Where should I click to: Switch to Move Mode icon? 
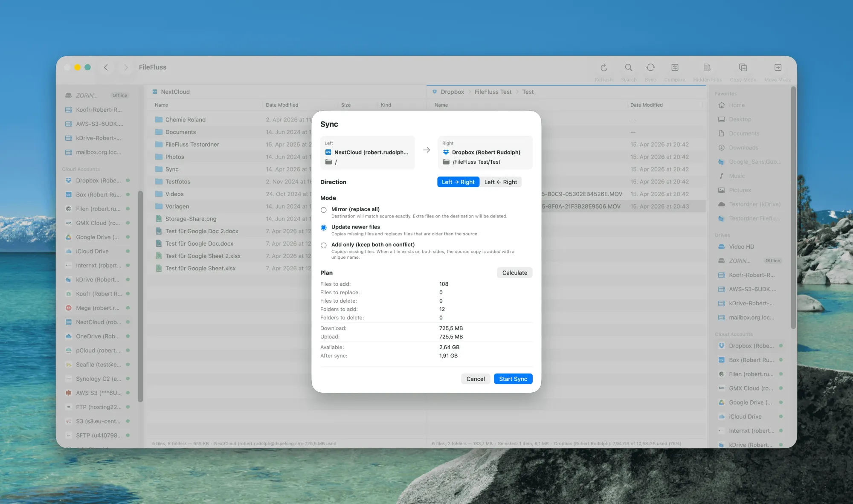point(778,68)
